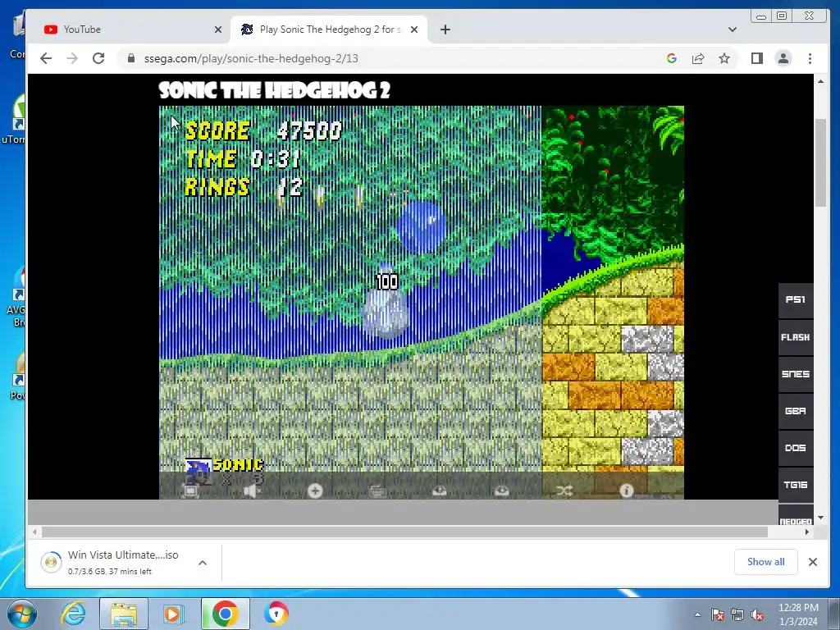Go forward to the next page
This screenshot has height=630, width=840.
(x=72, y=58)
